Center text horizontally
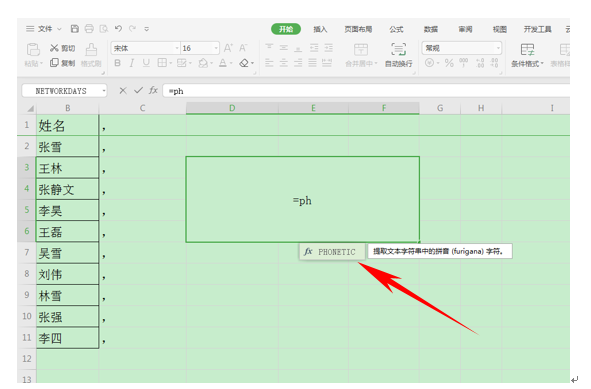 283,63
